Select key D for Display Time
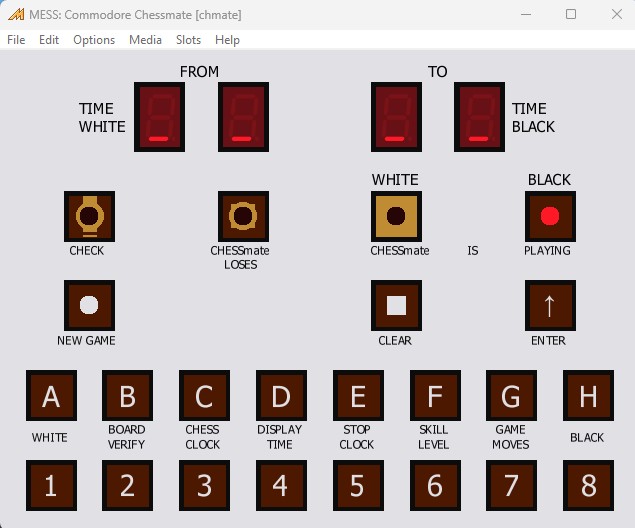This screenshot has width=635, height=528. pos(281,395)
